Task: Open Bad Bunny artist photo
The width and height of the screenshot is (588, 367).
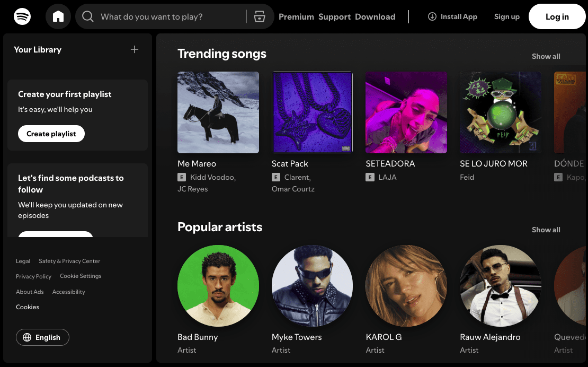Action: (218, 286)
